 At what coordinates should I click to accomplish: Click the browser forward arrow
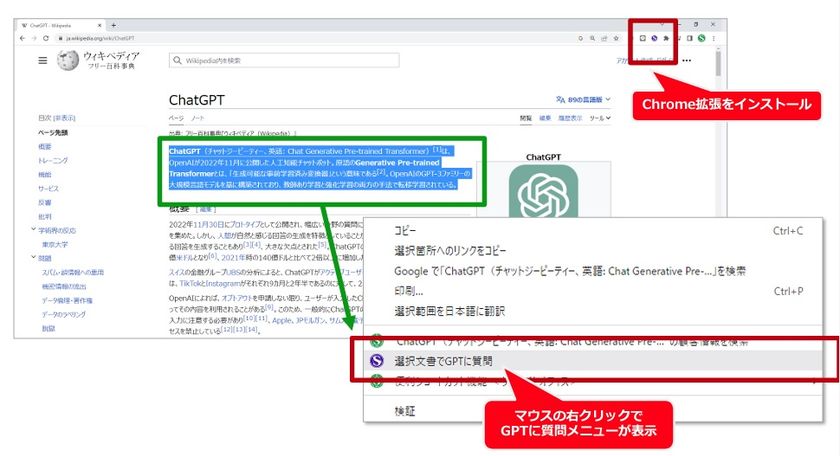point(33,39)
